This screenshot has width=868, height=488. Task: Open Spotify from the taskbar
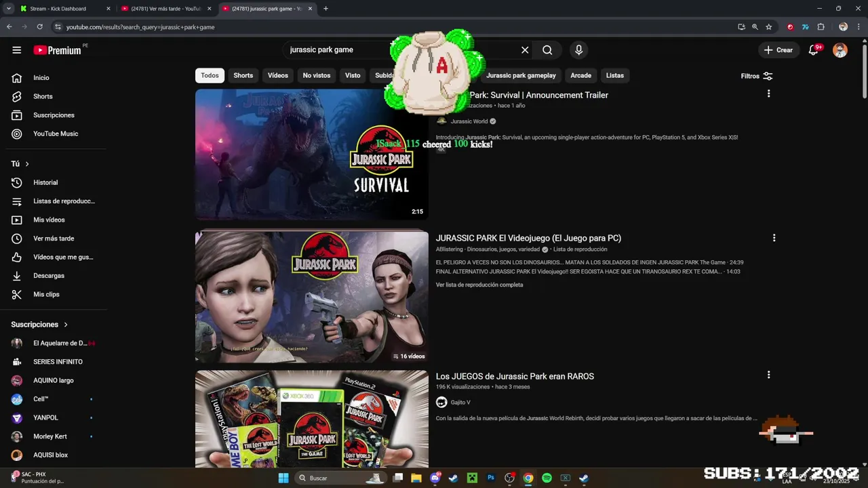pos(547,479)
